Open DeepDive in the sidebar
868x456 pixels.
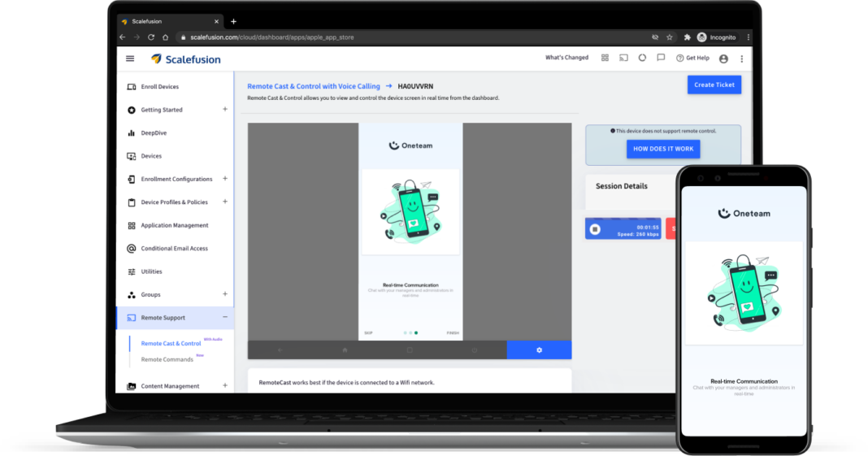coord(154,133)
